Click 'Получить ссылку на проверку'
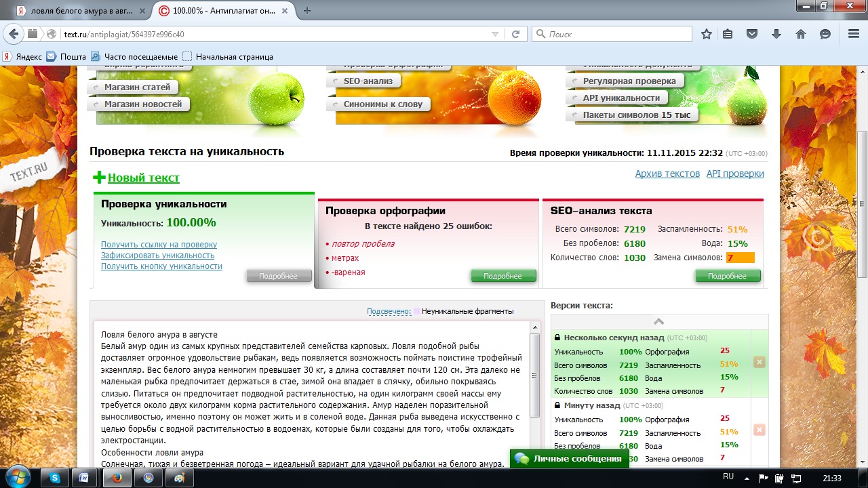The image size is (868, 488). [x=159, y=245]
